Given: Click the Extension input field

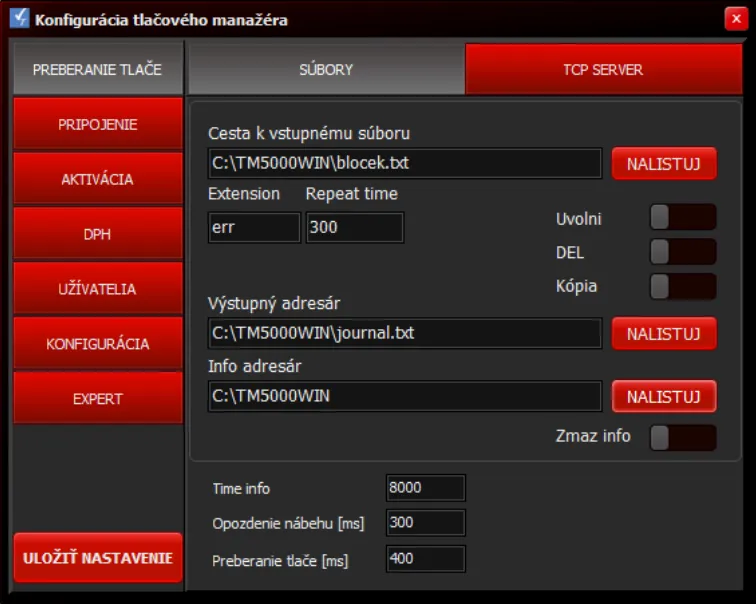Looking at the screenshot, I should [253, 227].
